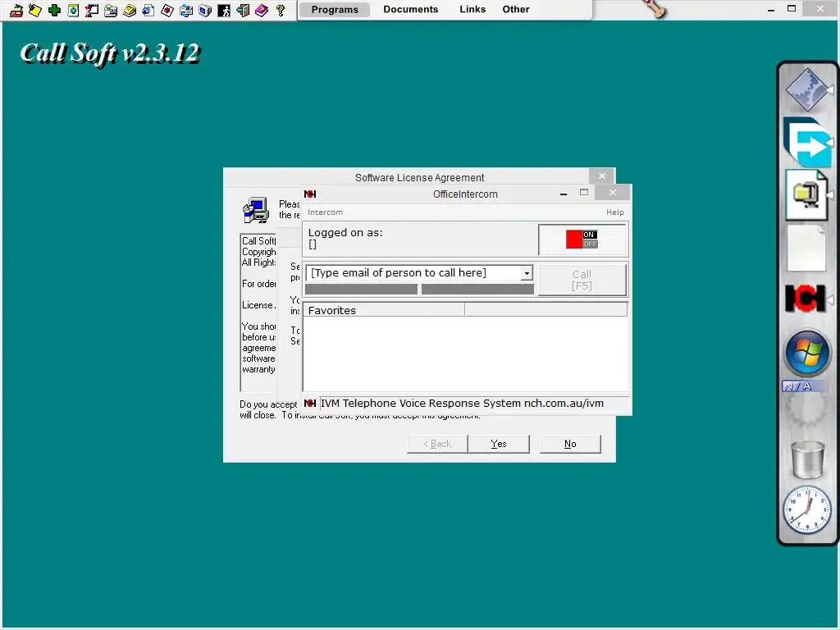This screenshot has height=630, width=840.
Task: Open the Help menu in OfficeIntercom
Action: (x=615, y=212)
